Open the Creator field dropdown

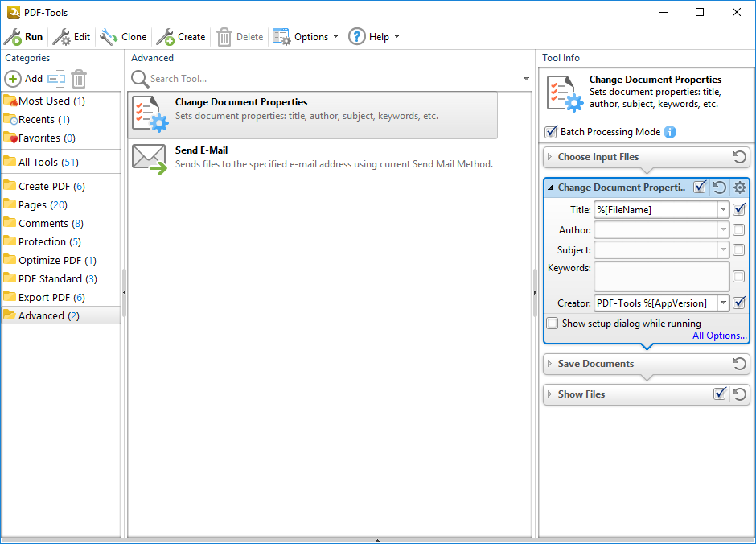(x=723, y=303)
